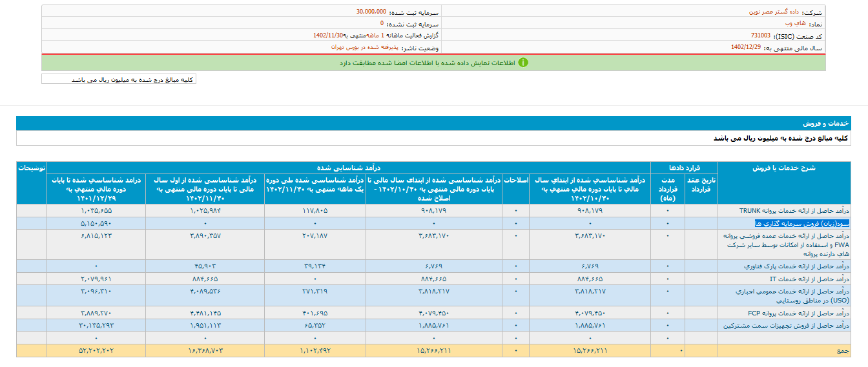Image resolution: width=868 pixels, height=367 pixels.
Task: Click the قرارداد دادها group header
Action: [x=684, y=168]
